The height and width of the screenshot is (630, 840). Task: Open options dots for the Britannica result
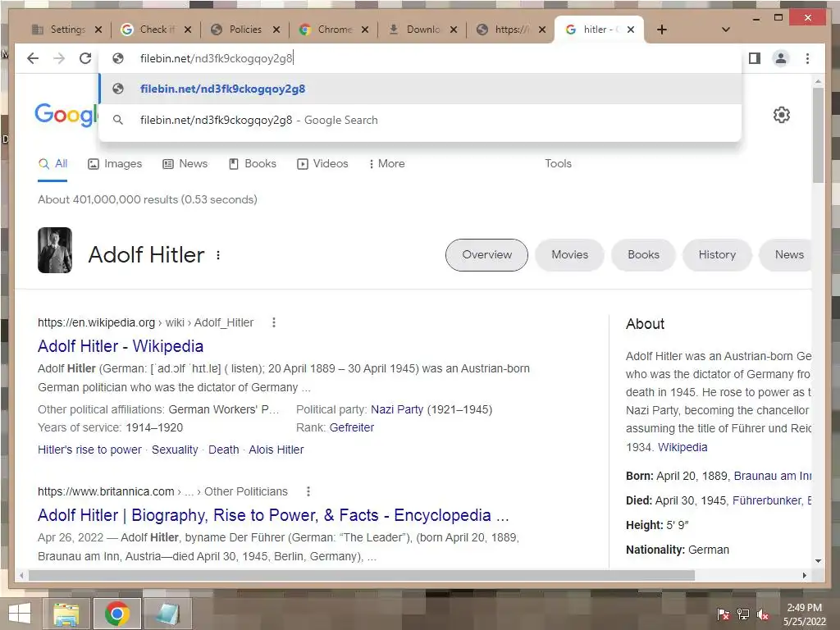308,491
